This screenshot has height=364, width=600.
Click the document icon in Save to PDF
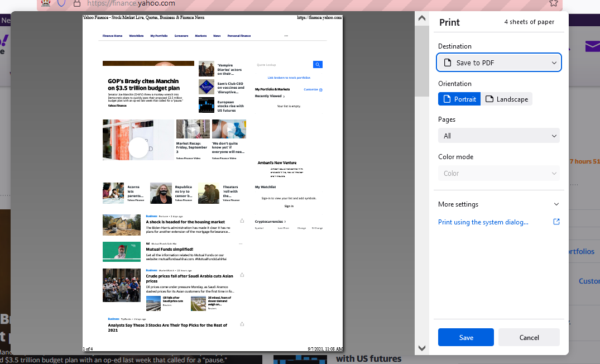pyautogui.click(x=447, y=63)
